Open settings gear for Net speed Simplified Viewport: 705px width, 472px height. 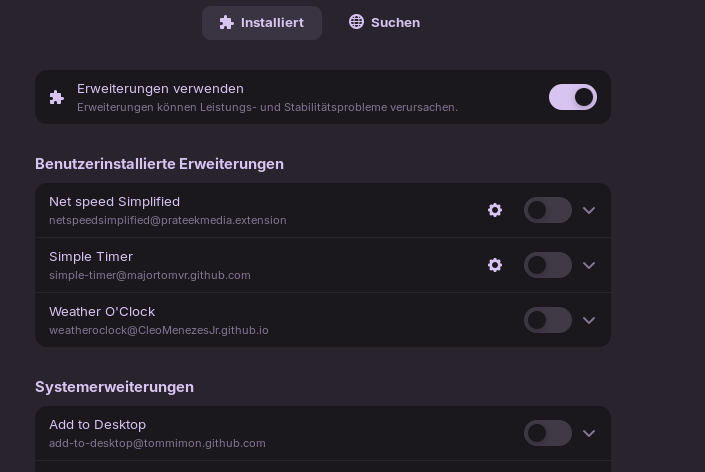pos(495,210)
